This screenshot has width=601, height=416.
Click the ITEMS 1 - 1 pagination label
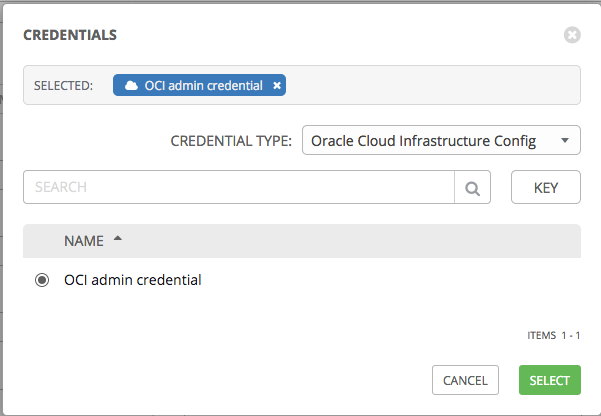point(553,335)
